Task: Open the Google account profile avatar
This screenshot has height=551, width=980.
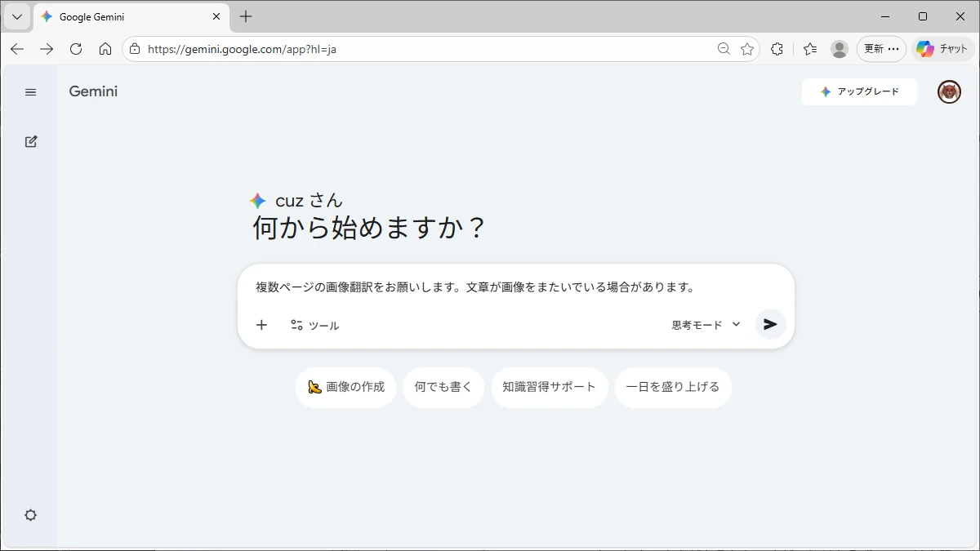Action: tap(949, 92)
